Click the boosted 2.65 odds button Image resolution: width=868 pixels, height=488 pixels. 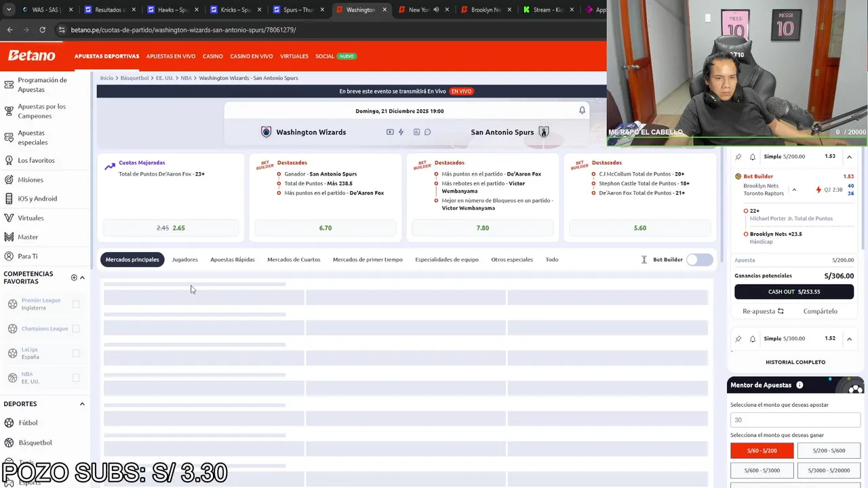coord(171,228)
